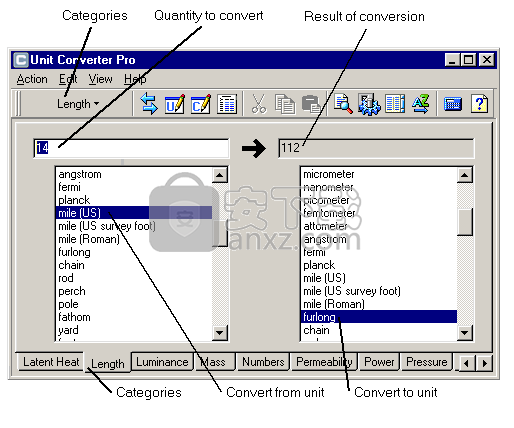
Task: Click the Copy toolbar icon
Action: click(285, 104)
